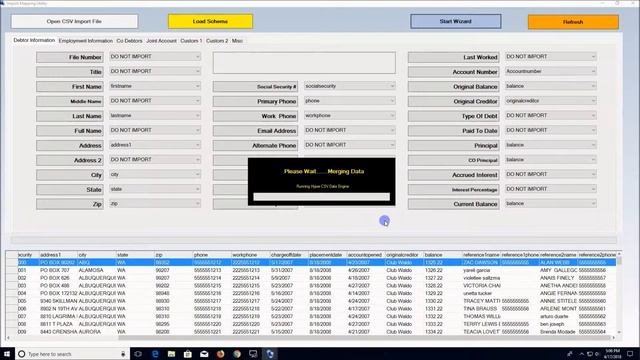640x360 pixels.
Task: Open the Paid To Date dropdown
Action: [x=551, y=130]
